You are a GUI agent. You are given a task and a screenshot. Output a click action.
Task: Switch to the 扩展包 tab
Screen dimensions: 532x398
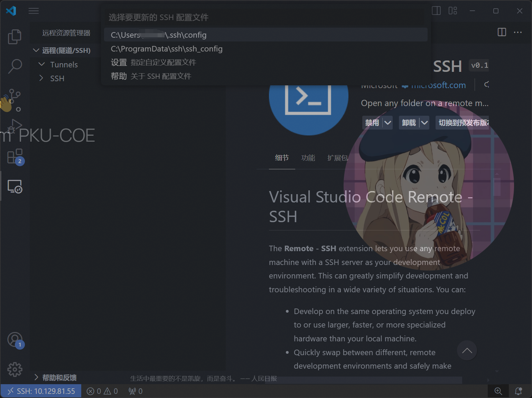(x=337, y=158)
